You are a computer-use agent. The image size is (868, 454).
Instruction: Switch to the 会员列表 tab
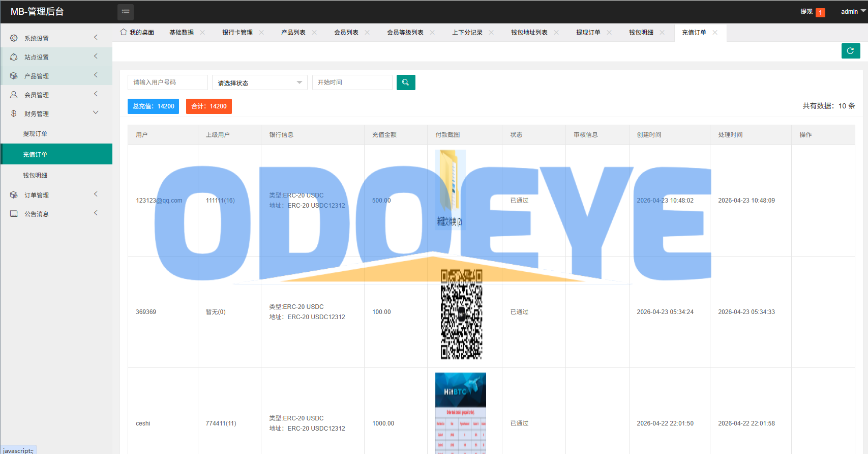346,33
